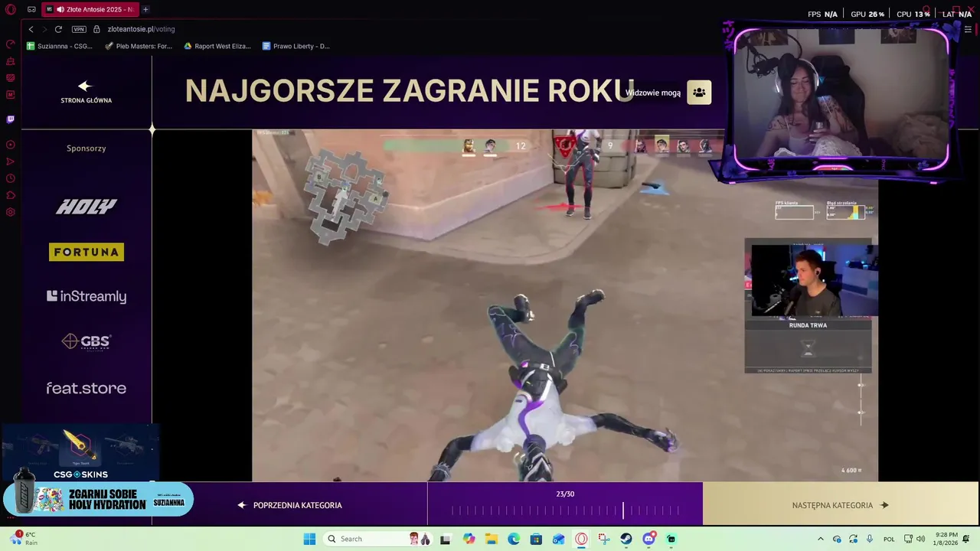Switch POL keyboard language indicator
The width and height of the screenshot is (980, 551).
coord(889,539)
